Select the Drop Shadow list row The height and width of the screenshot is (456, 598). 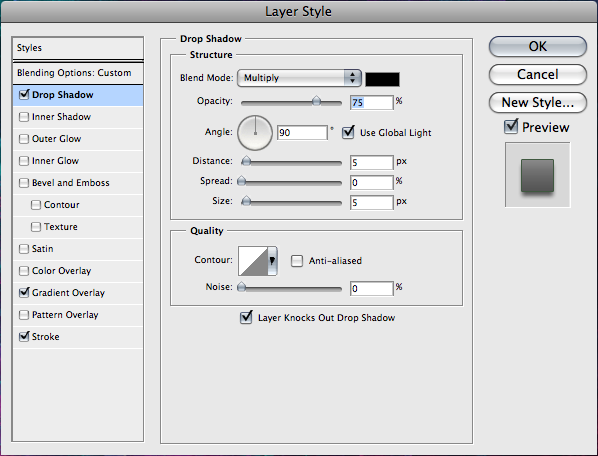click(78, 95)
